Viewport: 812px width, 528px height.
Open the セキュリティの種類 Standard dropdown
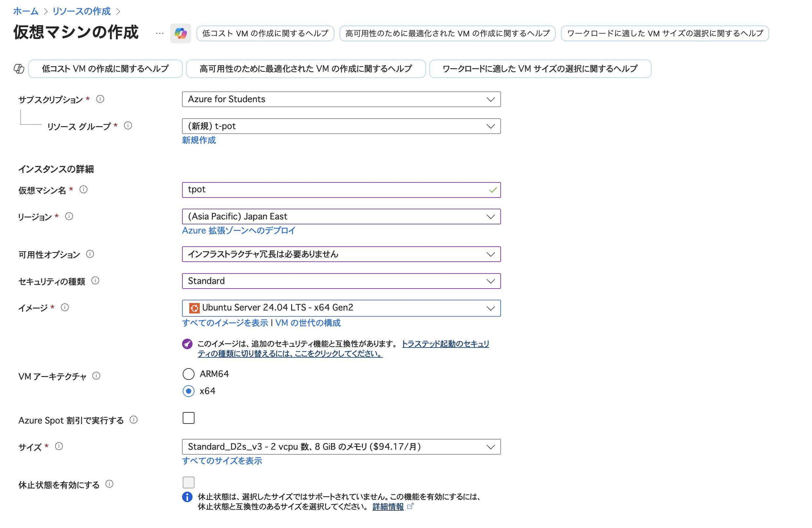pyautogui.click(x=341, y=281)
